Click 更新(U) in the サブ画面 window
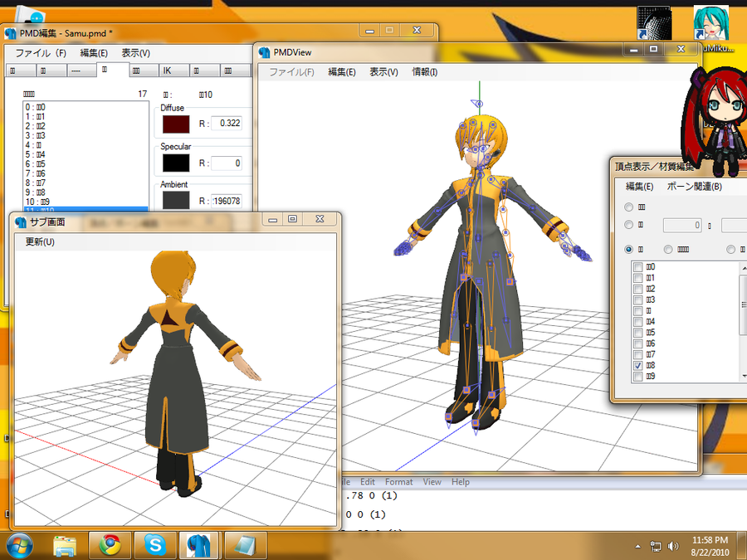Image resolution: width=747 pixels, height=560 pixels. [40, 242]
